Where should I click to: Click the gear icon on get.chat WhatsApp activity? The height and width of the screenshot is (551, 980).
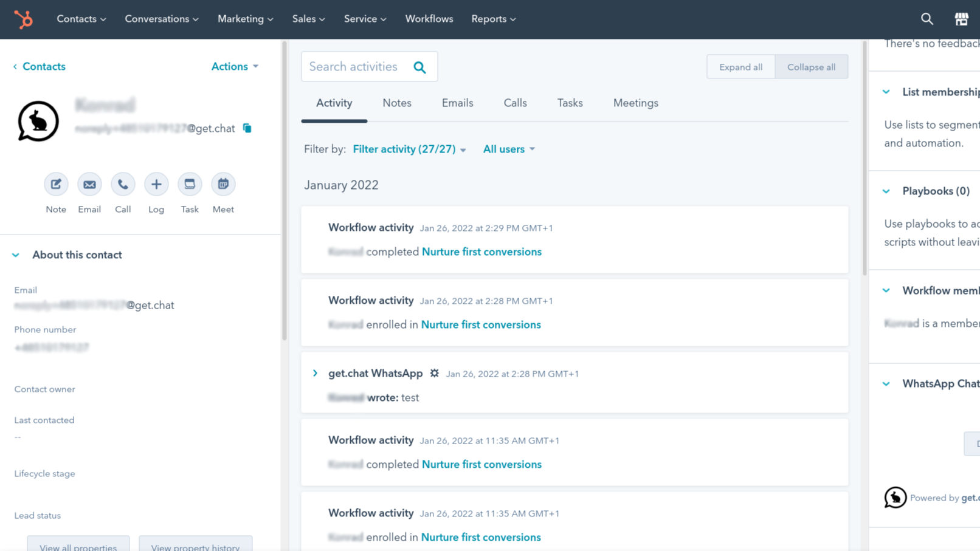[x=434, y=373]
